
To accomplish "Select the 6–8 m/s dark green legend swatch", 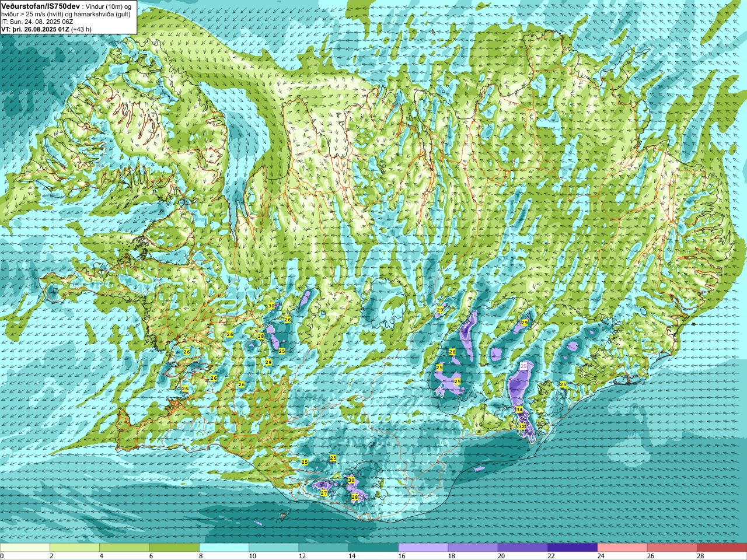I will [x=174, y=548].
